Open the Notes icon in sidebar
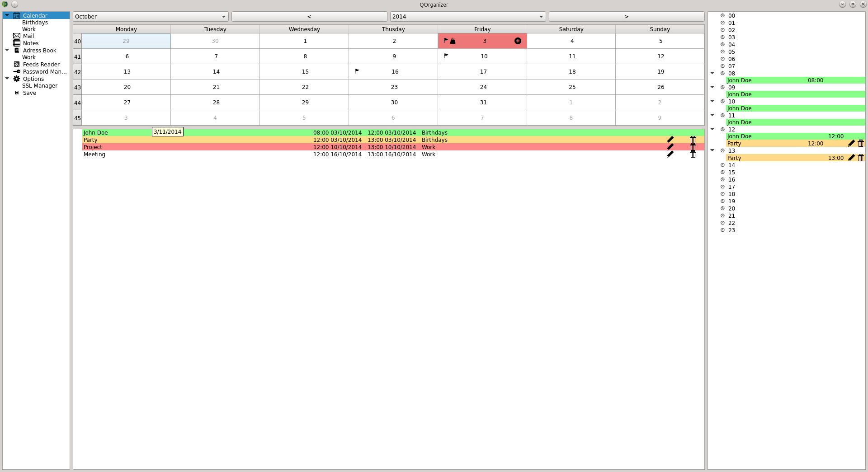The image size is (868, 472). 17,43
